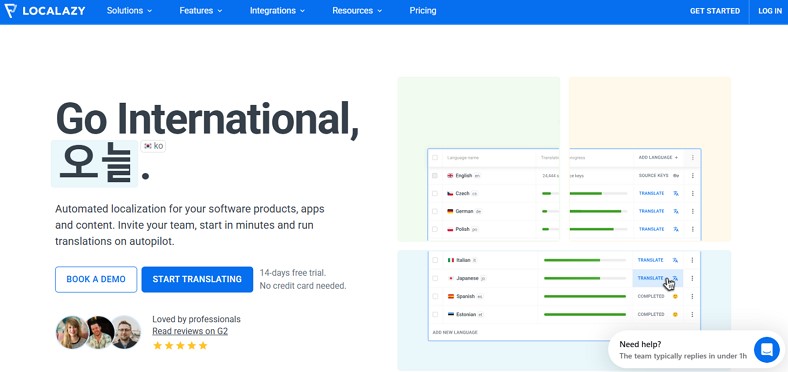Tick the English row checkbox
The image size is (788, 372).
click(x=435, y=175)
